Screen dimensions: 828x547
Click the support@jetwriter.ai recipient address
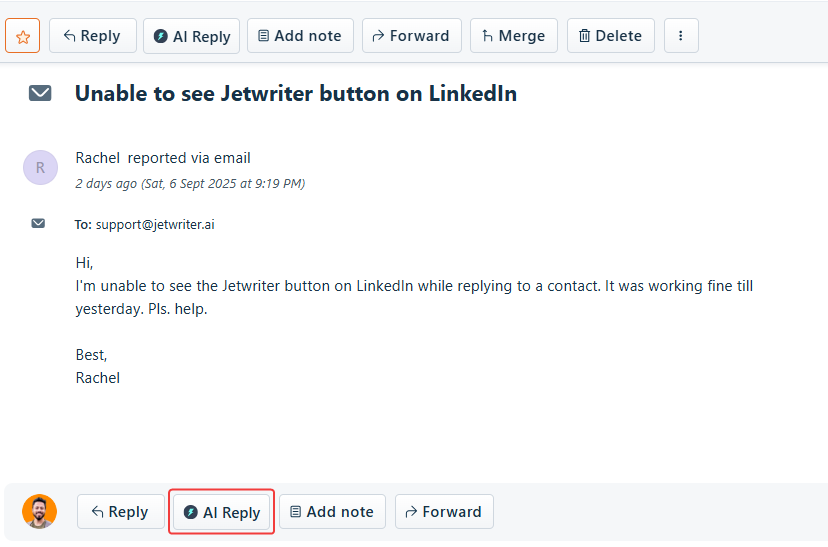[155, 225]
